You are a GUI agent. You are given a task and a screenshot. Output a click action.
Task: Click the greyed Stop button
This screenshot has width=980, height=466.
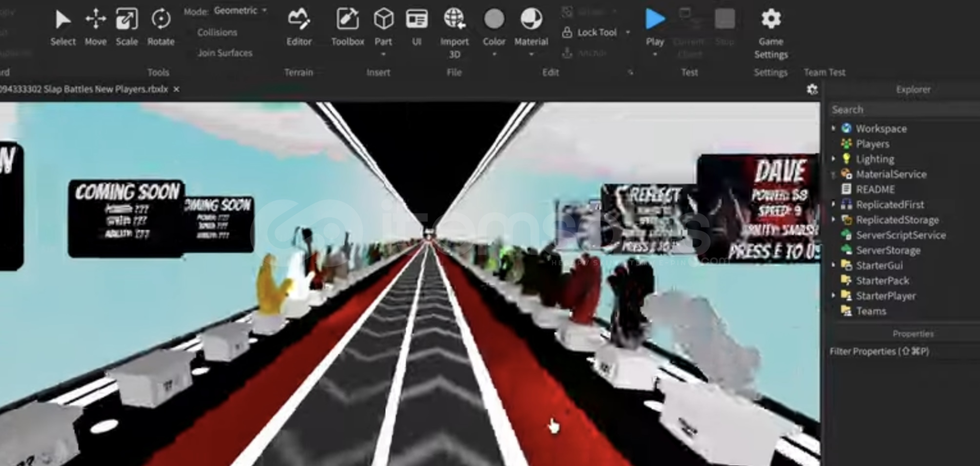click(x=725, y=27)
